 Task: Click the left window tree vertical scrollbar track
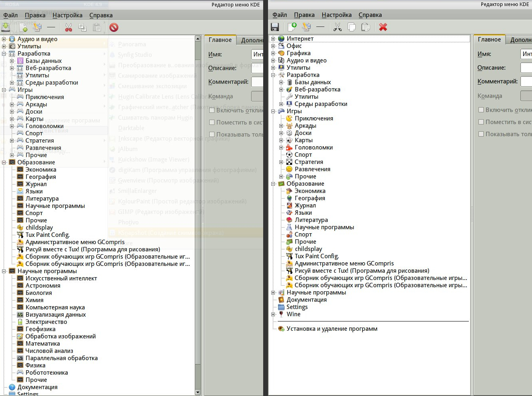(x=198, y=216)
